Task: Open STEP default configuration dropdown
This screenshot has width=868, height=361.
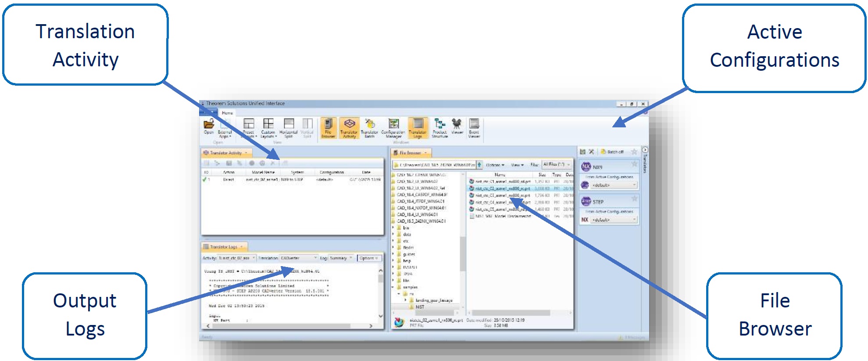Action: pyautogui.click(x=614, y=220)
